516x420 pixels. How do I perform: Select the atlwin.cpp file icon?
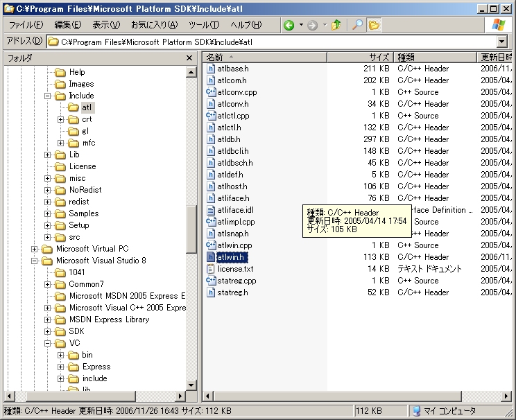(x=211, y=245)
